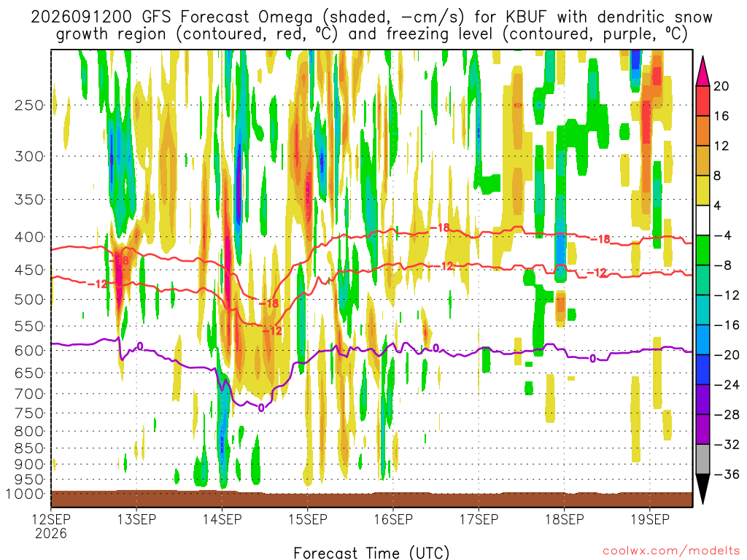This screenshot has width=747, height=560.
Task: Click the 500 pressure level label
Action: click(29, 300)
